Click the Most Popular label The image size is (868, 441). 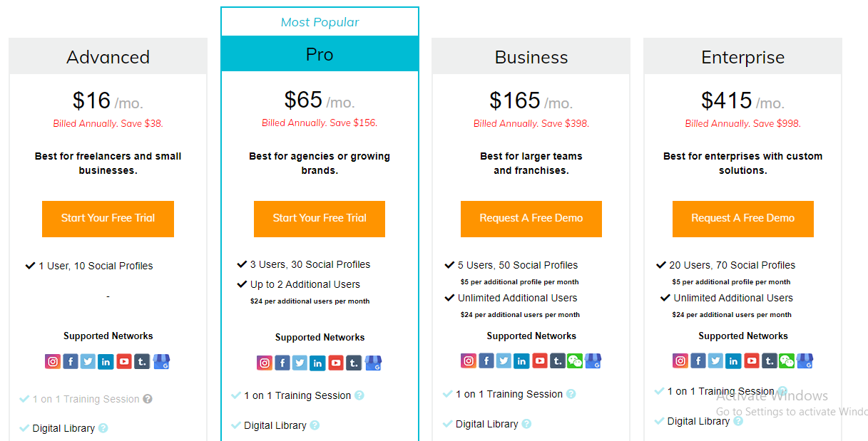pyautogui.click(x=320, y=22)
